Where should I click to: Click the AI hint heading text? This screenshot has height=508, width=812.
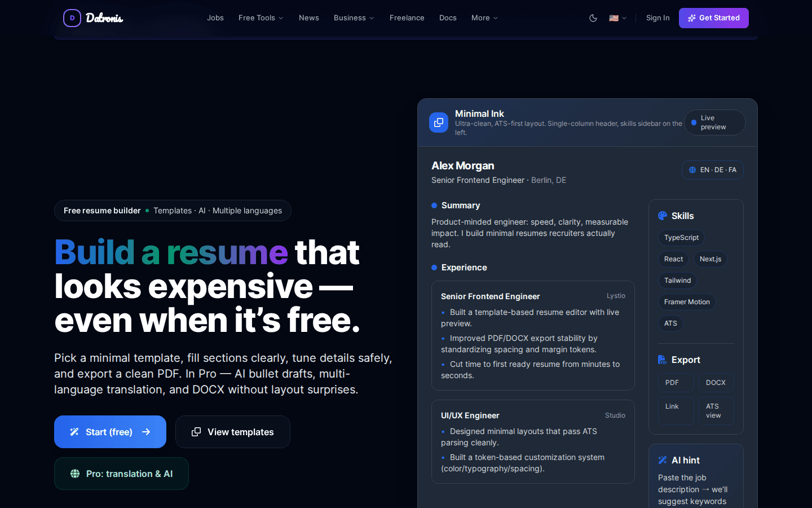click(x=686, y=460)
